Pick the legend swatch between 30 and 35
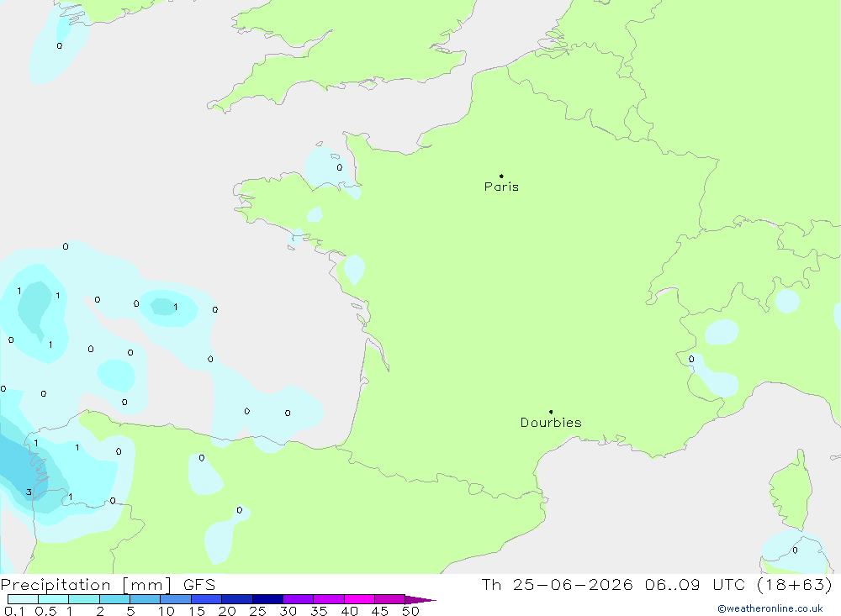 [298, 599]
